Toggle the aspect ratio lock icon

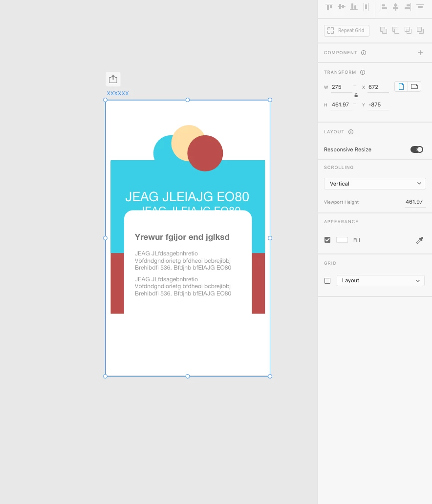(x=356, y=95)
